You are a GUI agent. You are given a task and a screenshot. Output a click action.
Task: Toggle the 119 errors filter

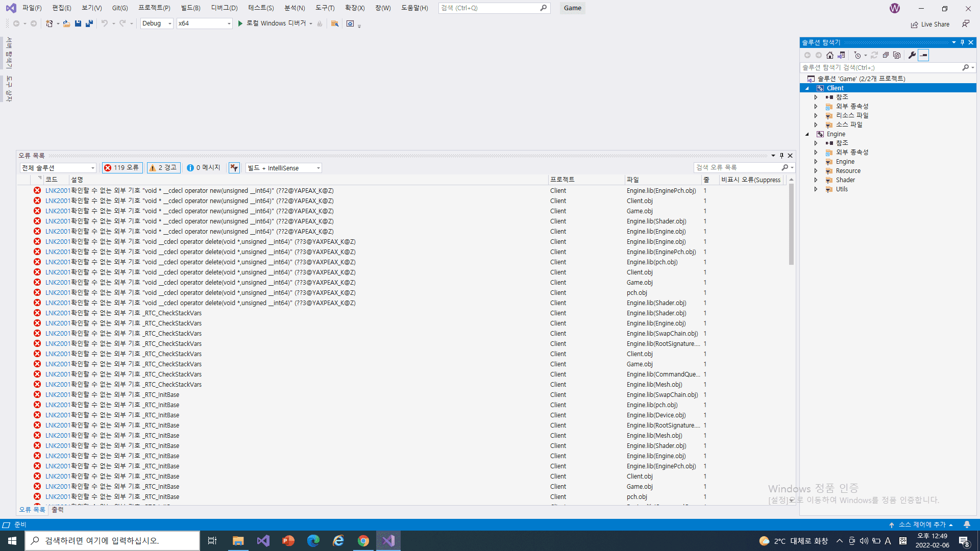(121, 168)
